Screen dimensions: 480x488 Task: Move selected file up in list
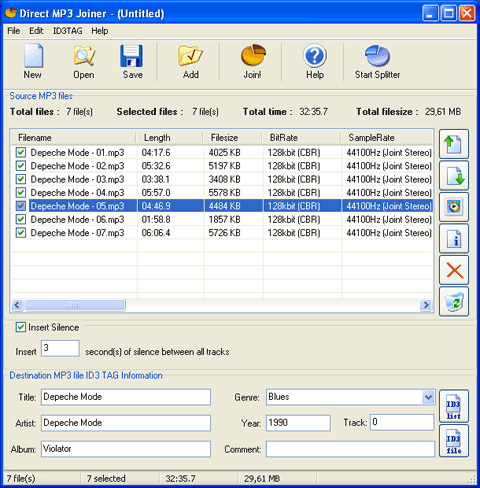[x=454, y=144]
